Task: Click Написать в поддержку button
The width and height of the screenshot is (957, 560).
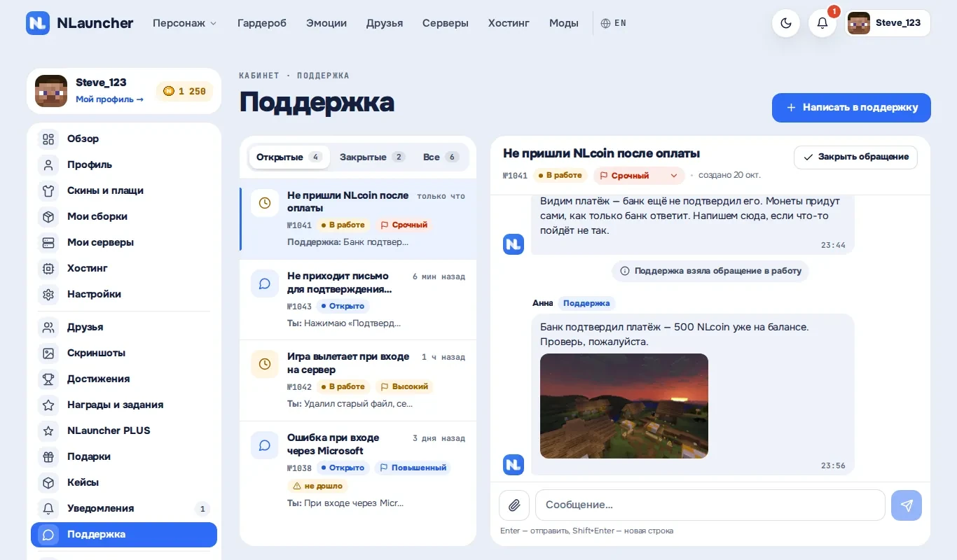Action: pyautogui.click(x=851, y=108)
